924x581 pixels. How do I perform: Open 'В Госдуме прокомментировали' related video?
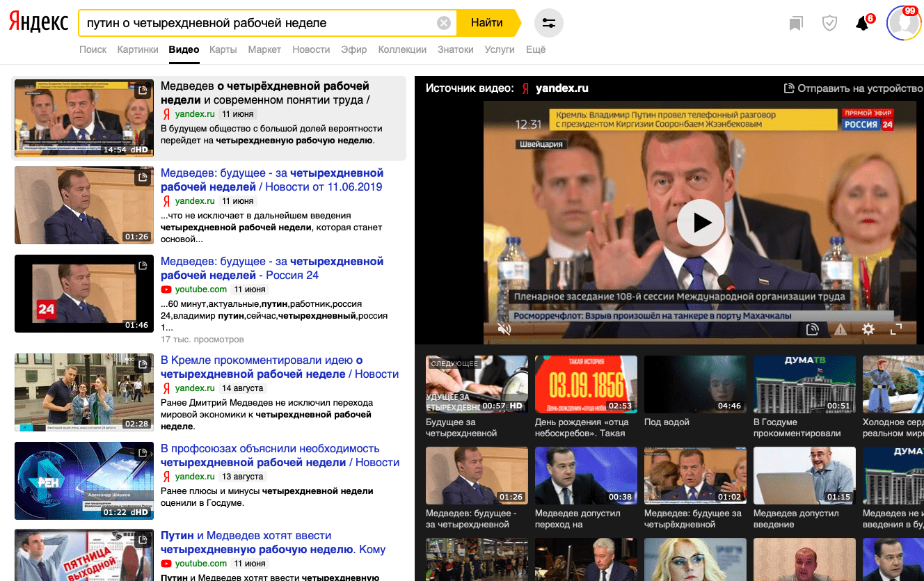coord(805,384)
